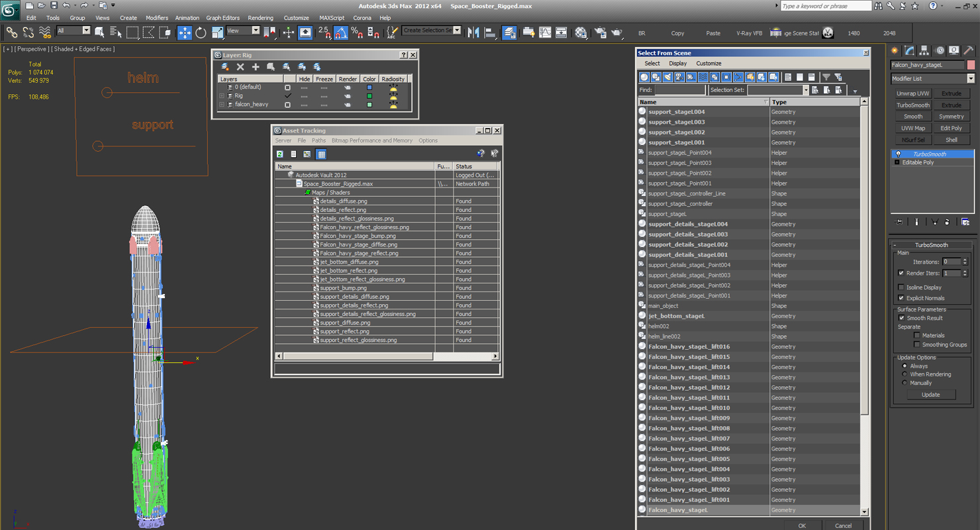Viewport: 980px width, 530px height.
Task: Click the Unwrap UVW modifier button
Action: (913, 93)
